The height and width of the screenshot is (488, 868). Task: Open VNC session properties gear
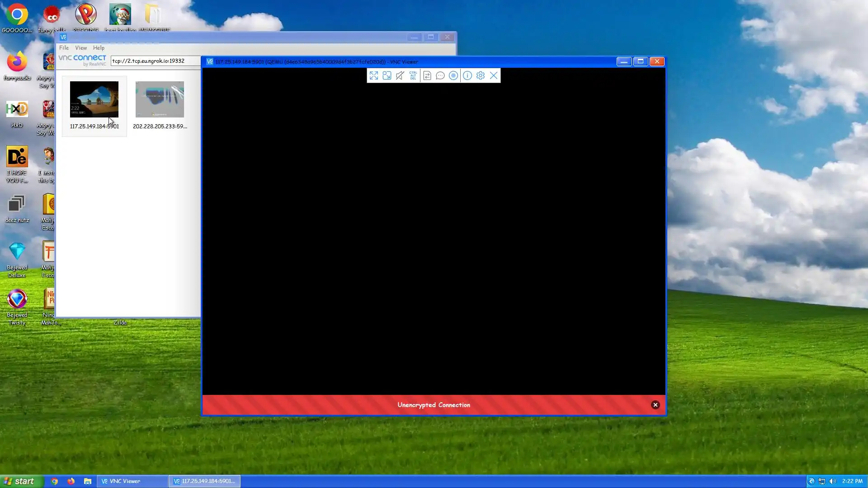pyautogui.click(x=481, y=76)
